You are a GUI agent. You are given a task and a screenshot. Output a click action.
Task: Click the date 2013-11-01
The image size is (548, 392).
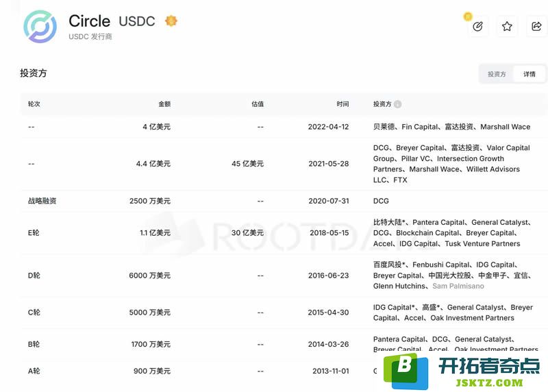tap(331, 371)
